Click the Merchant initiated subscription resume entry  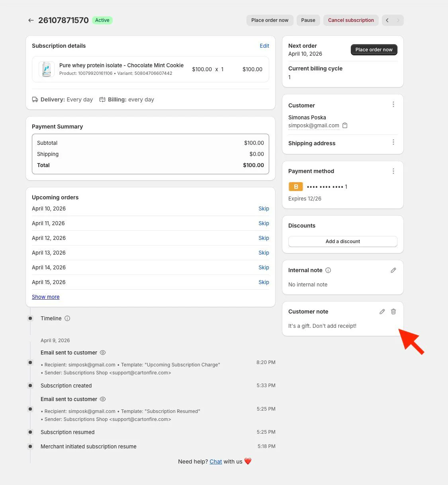pyautogui.click(x=88, y=446)
